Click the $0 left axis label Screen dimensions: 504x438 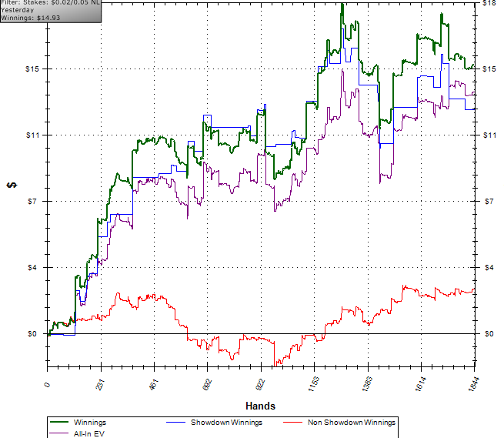[x=32, y=334]
